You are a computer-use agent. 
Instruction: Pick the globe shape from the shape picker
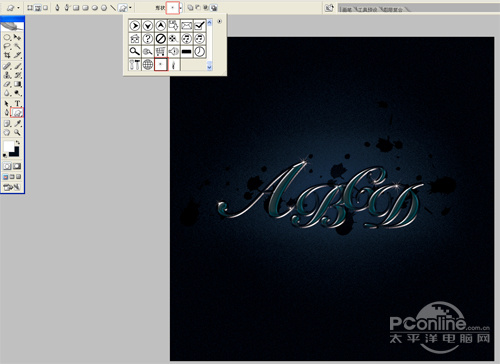[x=148, y=64]
